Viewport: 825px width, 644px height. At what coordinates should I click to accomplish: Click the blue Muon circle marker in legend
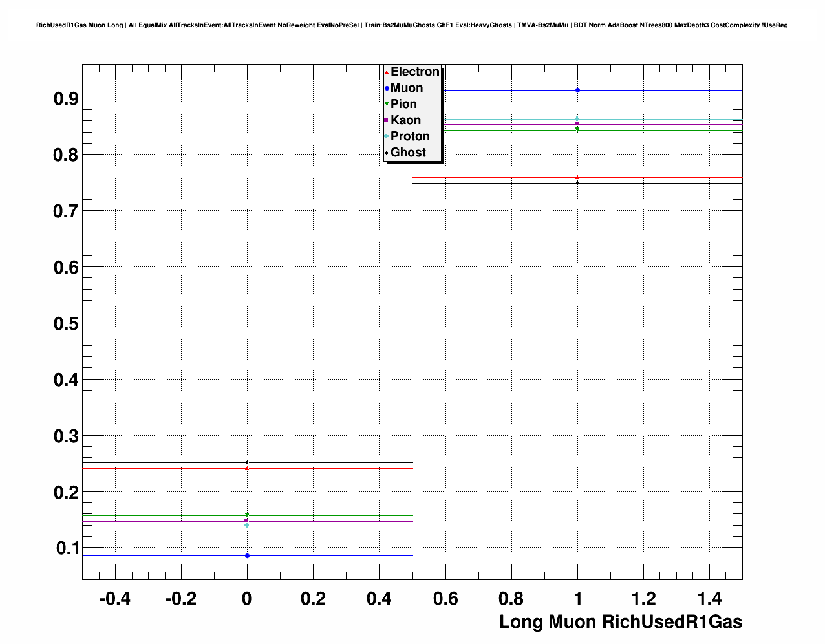(387, 89)
